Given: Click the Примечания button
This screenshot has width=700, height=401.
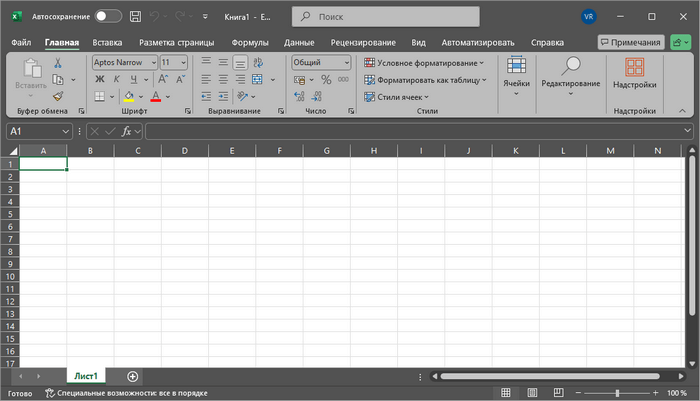Looking at the screenshot, I should click(631, 43).
